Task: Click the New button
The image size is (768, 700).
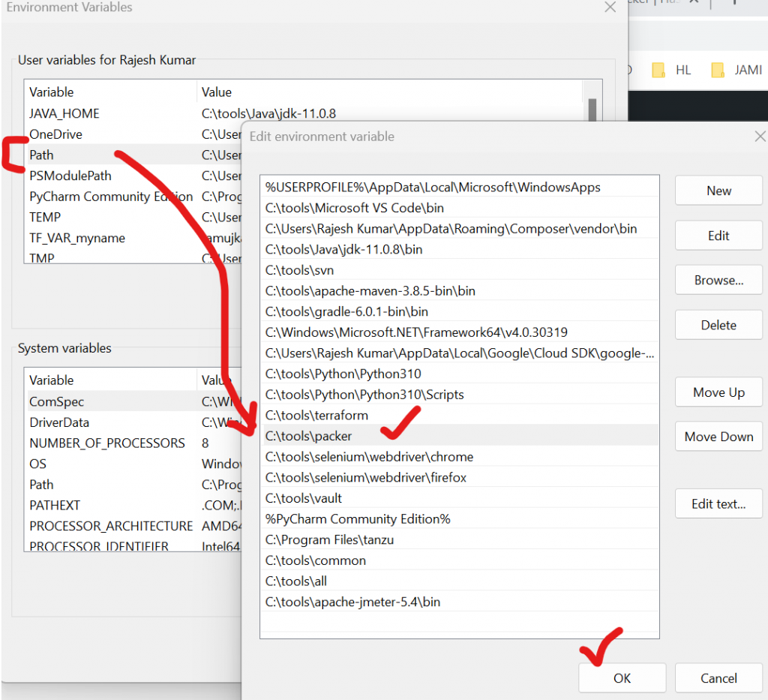Action: (718, 191)
